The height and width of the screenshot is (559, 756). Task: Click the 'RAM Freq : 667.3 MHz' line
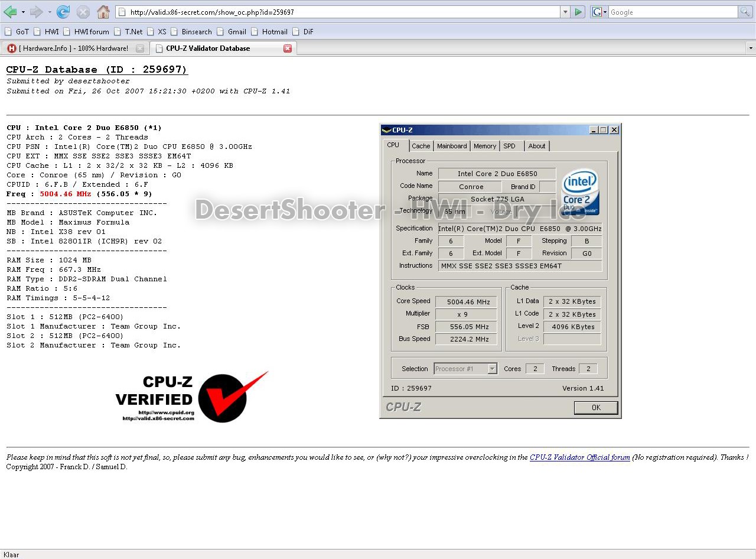tap(54, 269)
